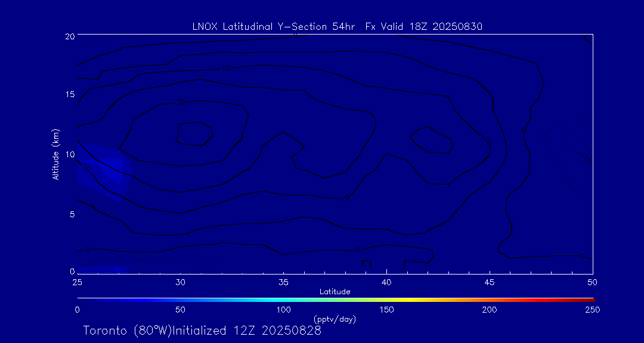Click the "Latitude" x-axis label
644x343 pixels.
335,291
